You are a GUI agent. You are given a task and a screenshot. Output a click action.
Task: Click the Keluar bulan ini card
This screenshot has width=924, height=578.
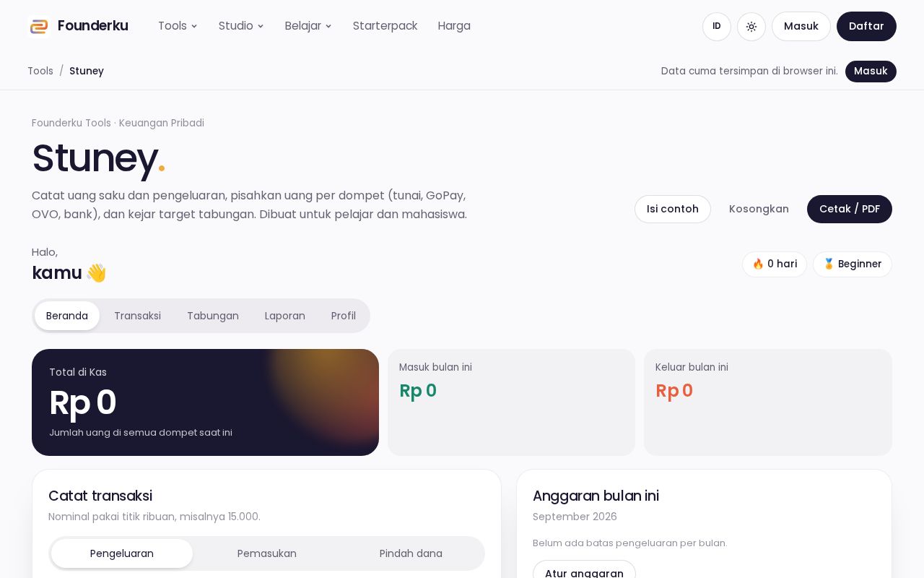point(768,402)
